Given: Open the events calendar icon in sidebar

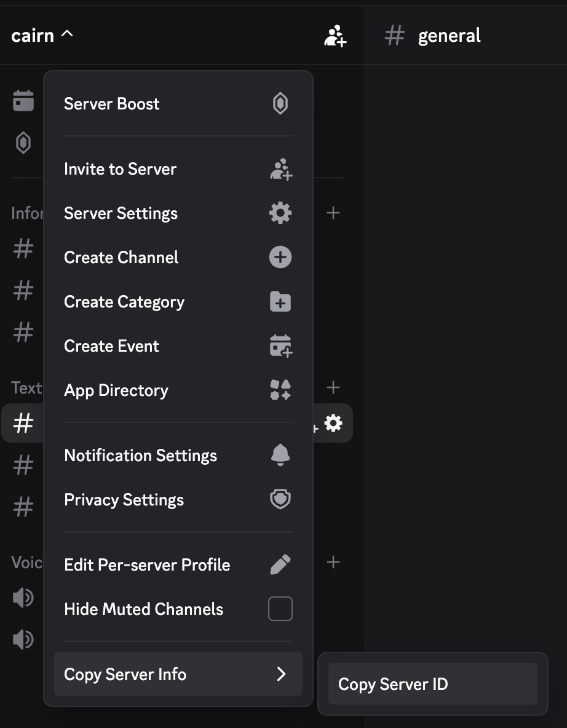Looking at the screenshot, I should (x=23, y=101).
